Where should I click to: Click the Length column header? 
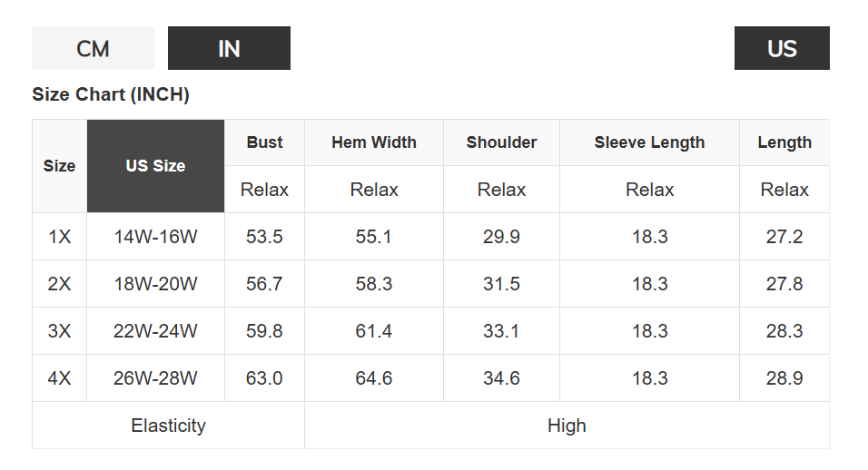[784, 142]
